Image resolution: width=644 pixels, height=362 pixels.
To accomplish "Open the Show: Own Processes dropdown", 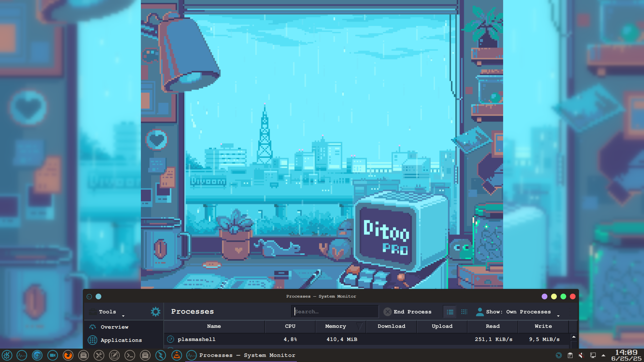I will [518, 312].
